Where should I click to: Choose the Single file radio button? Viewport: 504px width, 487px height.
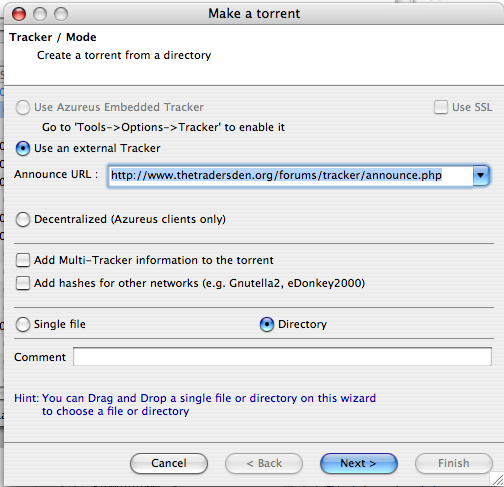[x=23, y=324]
